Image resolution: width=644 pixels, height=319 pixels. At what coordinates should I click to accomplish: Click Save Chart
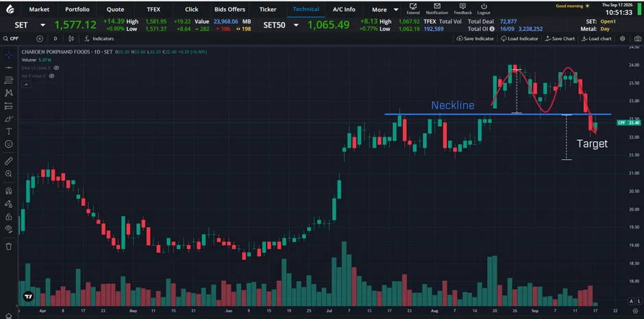point(560,38)
